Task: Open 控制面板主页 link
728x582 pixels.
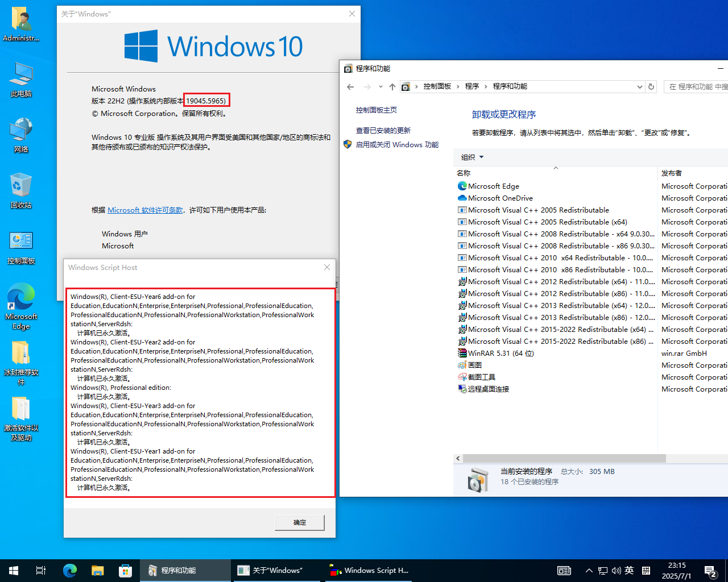Action: tap(377, 110)
